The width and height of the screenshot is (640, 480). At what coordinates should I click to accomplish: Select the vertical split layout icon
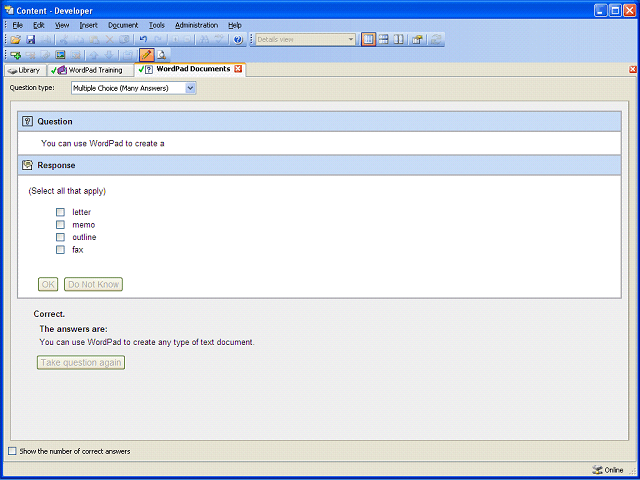(x=398, y=40)
